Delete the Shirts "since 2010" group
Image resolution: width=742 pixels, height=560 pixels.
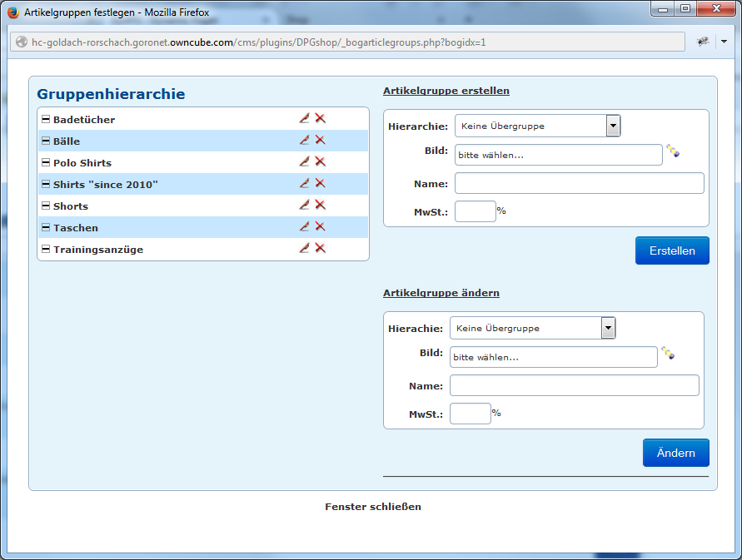coord(320,184)
